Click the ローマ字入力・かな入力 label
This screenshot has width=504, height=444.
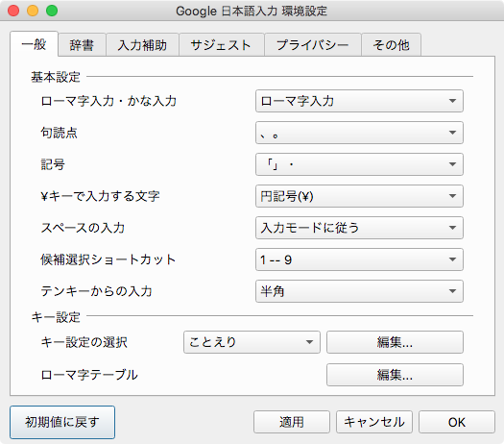coord(108,101)
